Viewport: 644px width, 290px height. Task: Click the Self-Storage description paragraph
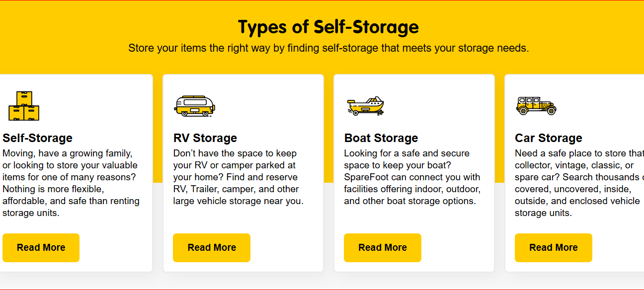71,183
